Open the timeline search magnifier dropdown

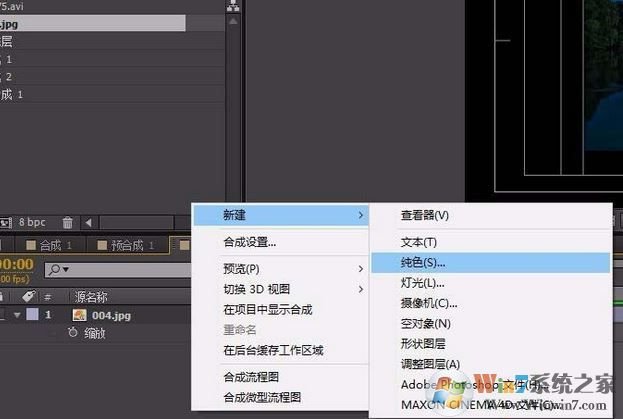pos(58,270)
